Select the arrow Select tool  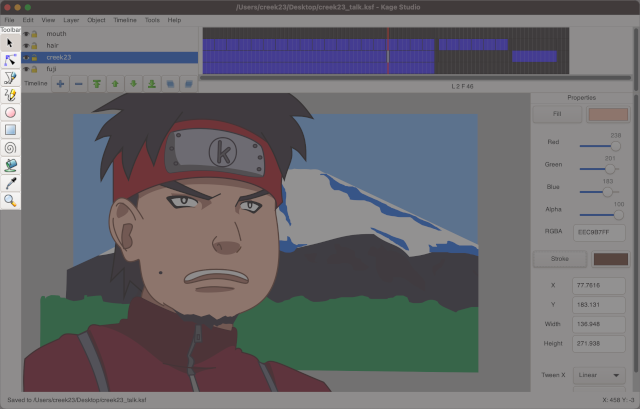(x=11, y=44)
